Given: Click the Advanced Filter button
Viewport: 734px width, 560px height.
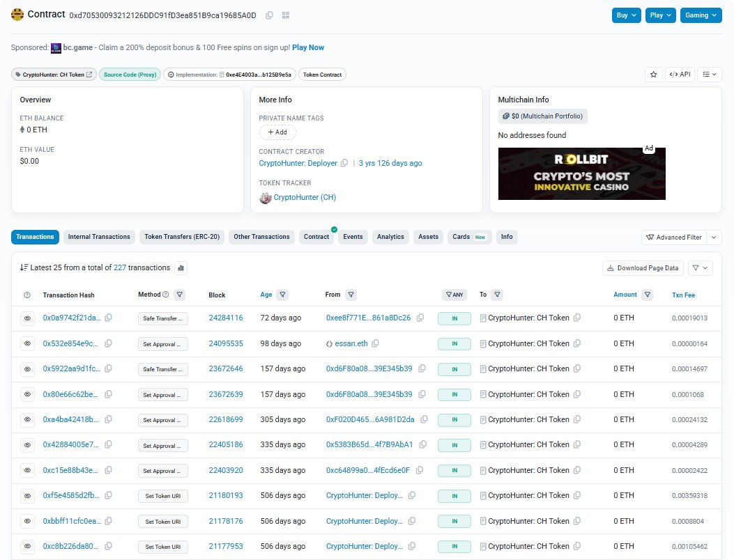Looking at the screenshot, I should pyautogui.click(x=674, y=238).
